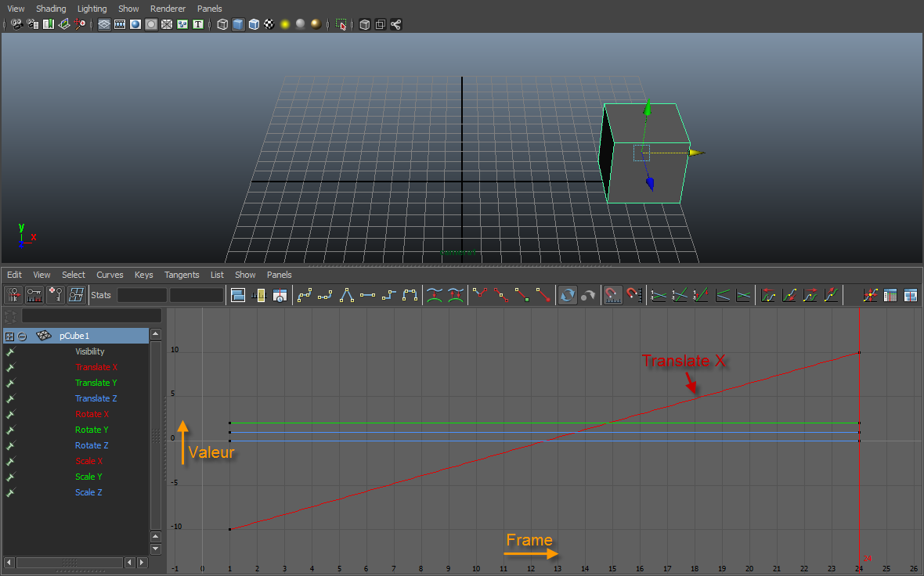924x576 pixels.
Task: Select the Lattice Deform Keys tool
Action: [76, 295]
